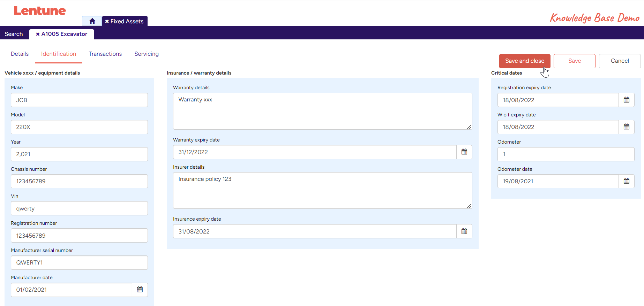Click the Odometer date field 19/08/2021
644x306 pixels.
(558, 181)
